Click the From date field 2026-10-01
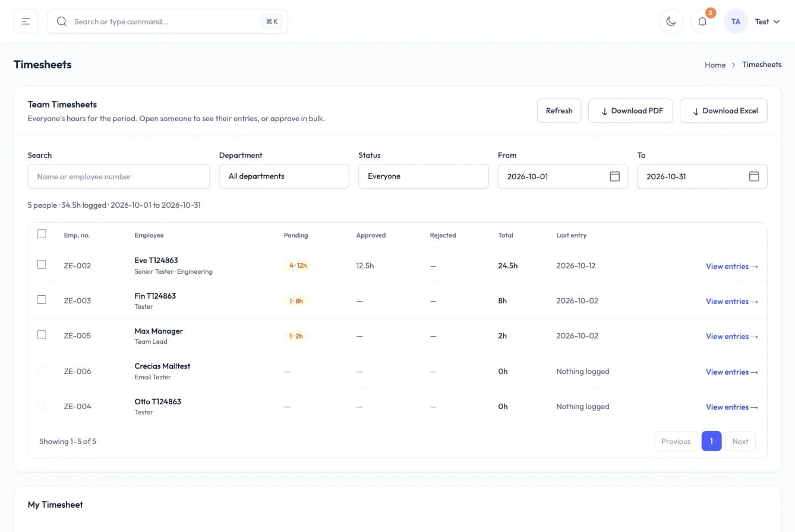795x532 pixels. click(563, 176)
